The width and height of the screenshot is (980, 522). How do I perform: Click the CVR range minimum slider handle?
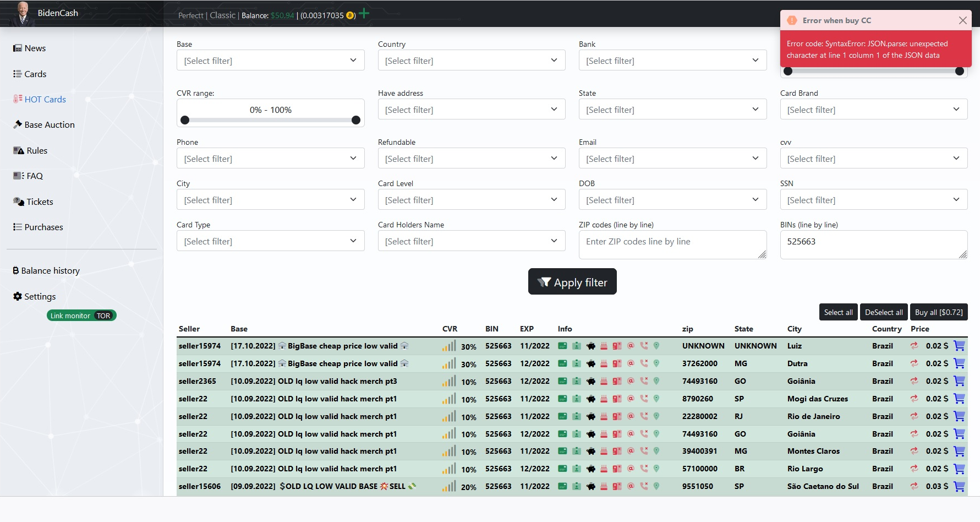point(185,120)
